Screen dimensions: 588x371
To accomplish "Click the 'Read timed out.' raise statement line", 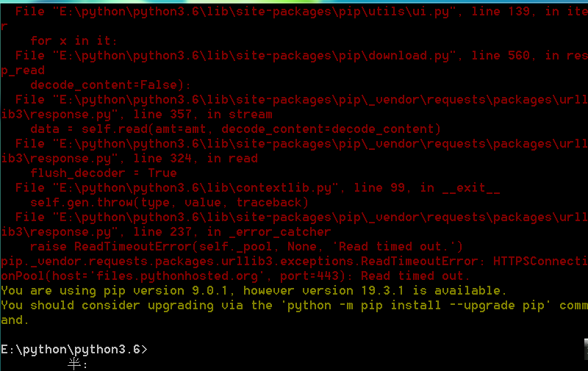I will (x=246, y=247).
